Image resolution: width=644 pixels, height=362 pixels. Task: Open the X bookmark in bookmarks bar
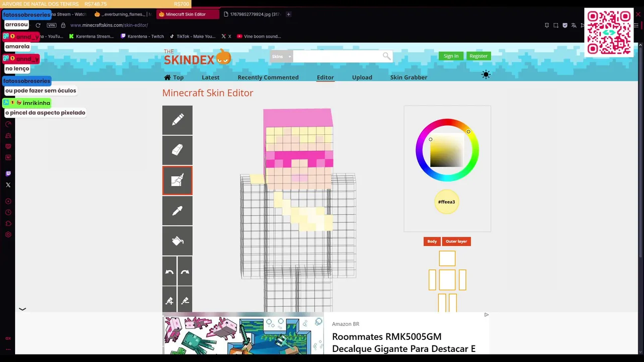[226, 36]
